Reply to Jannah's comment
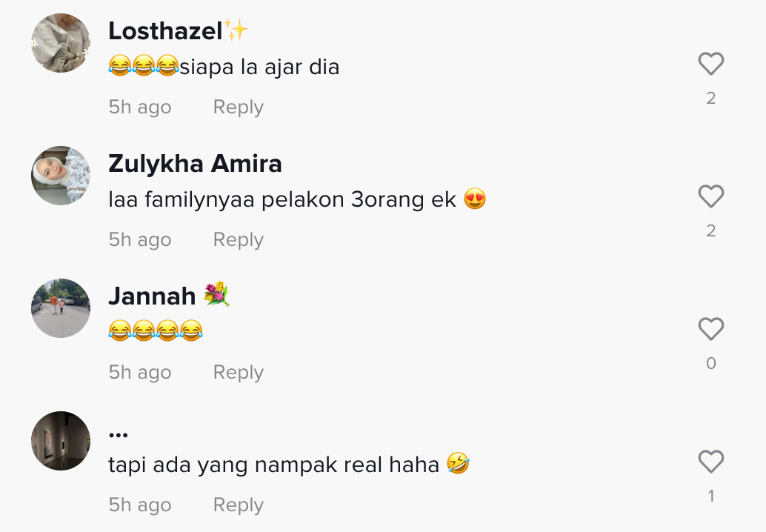The height and width of the screenshot is (532, 766). [x=239, y=372]
